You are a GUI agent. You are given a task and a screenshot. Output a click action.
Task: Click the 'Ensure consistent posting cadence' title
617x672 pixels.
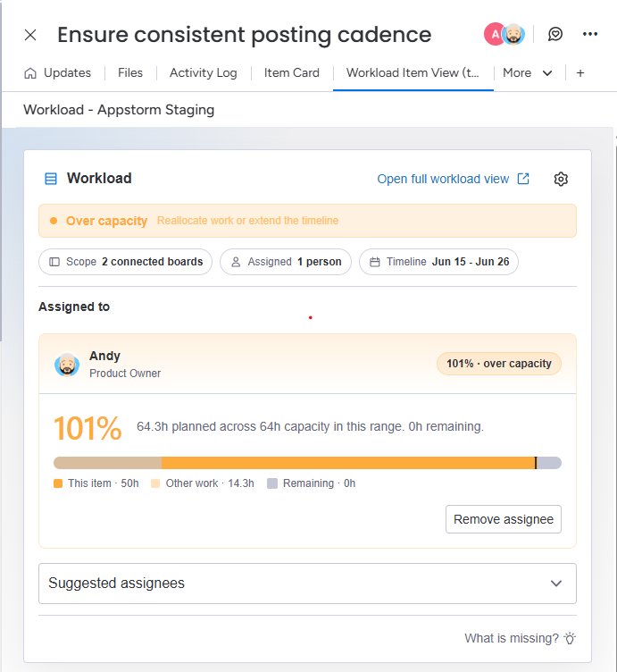tap(245, 35)
